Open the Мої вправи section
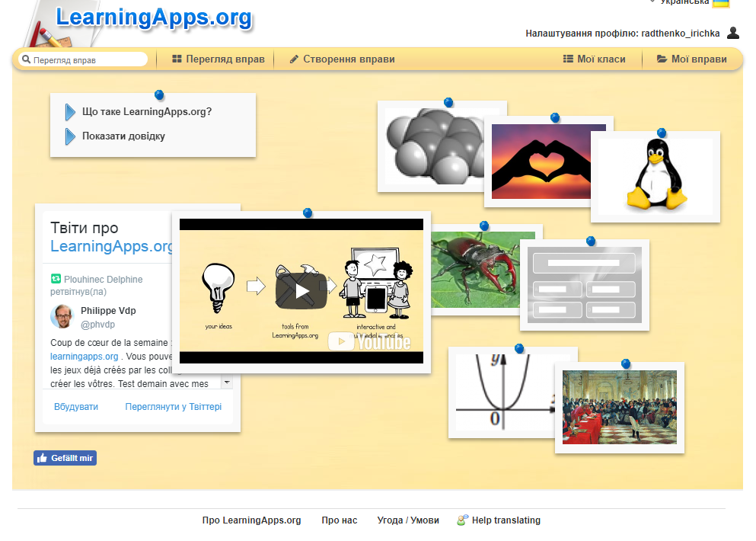The image size is (756, 541). click(698, 58)
